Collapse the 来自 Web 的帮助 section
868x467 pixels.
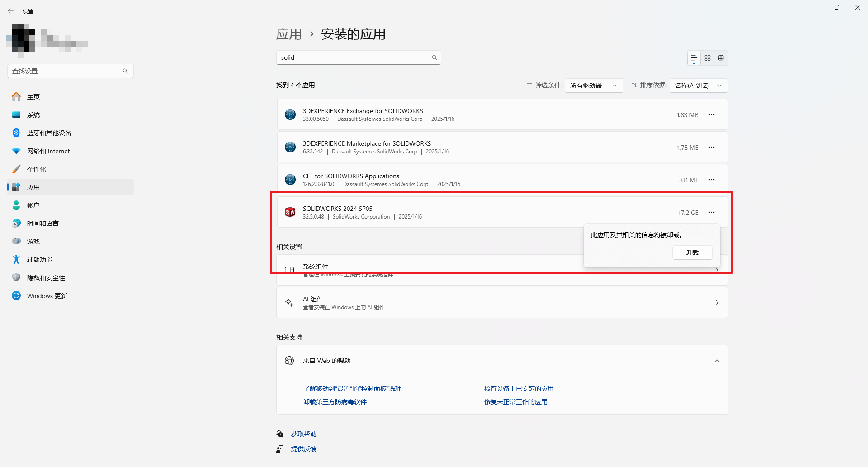tap(717, 361)
